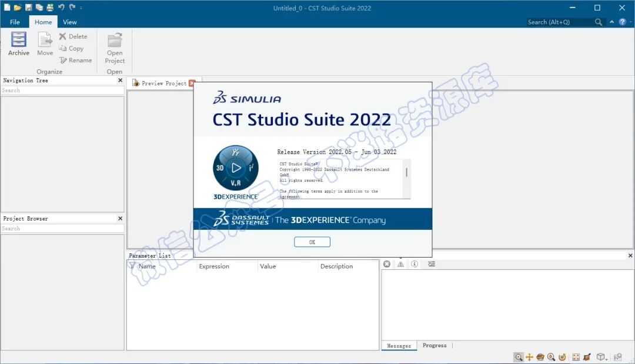The width and height of the screenshot is (635, 364).
Task: Close the Preview Project tab
Action: [192, 83]
